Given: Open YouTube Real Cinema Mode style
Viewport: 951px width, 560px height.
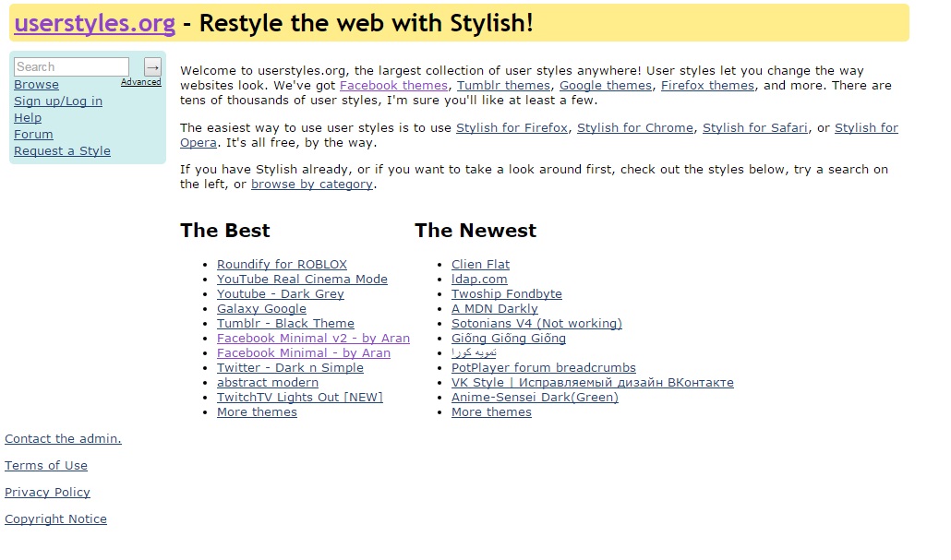Looking at the screenshot, I should point(302,279).
